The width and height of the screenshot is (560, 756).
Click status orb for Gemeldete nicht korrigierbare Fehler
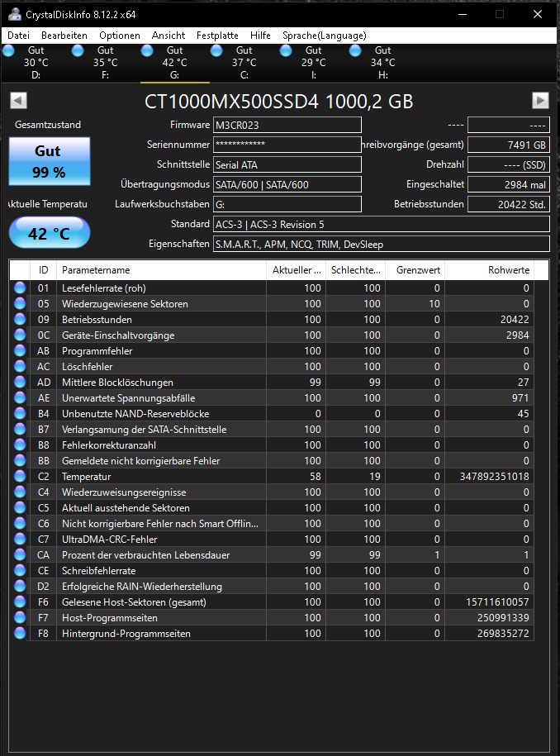20,460
